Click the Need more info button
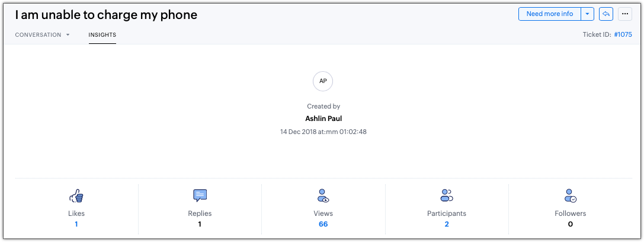This screenshot has height=242, width=644. [x=549, y=14]
